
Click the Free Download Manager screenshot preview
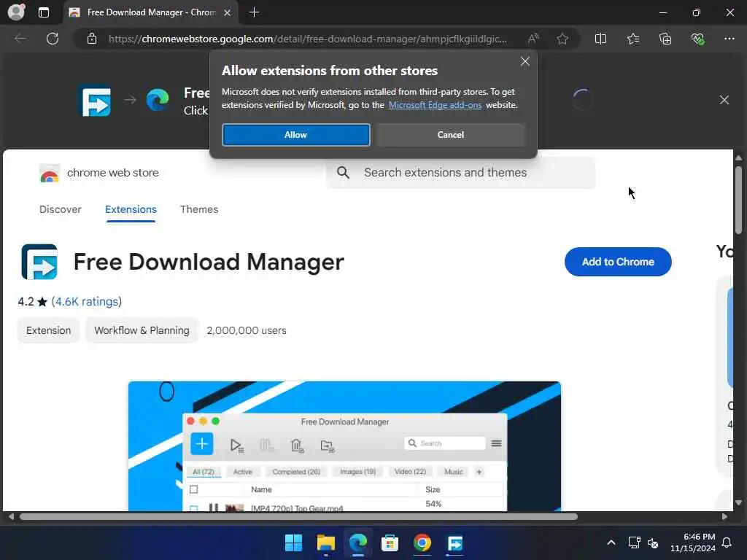344,446
